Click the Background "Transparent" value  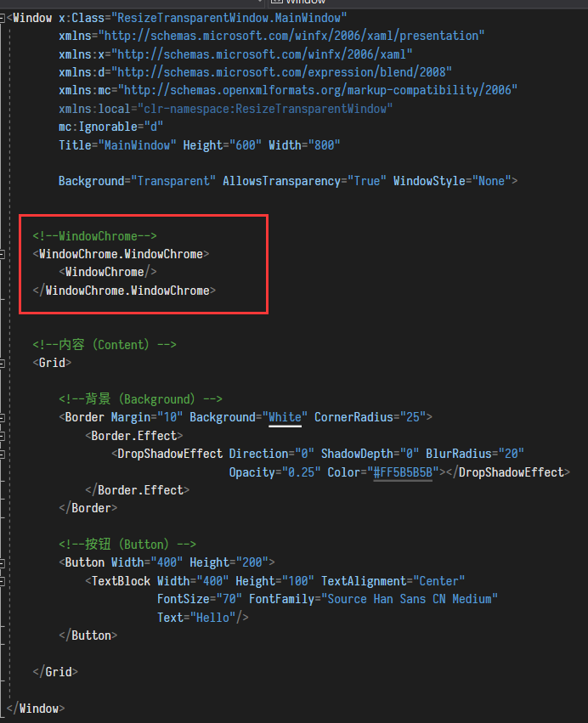[173, 181]
